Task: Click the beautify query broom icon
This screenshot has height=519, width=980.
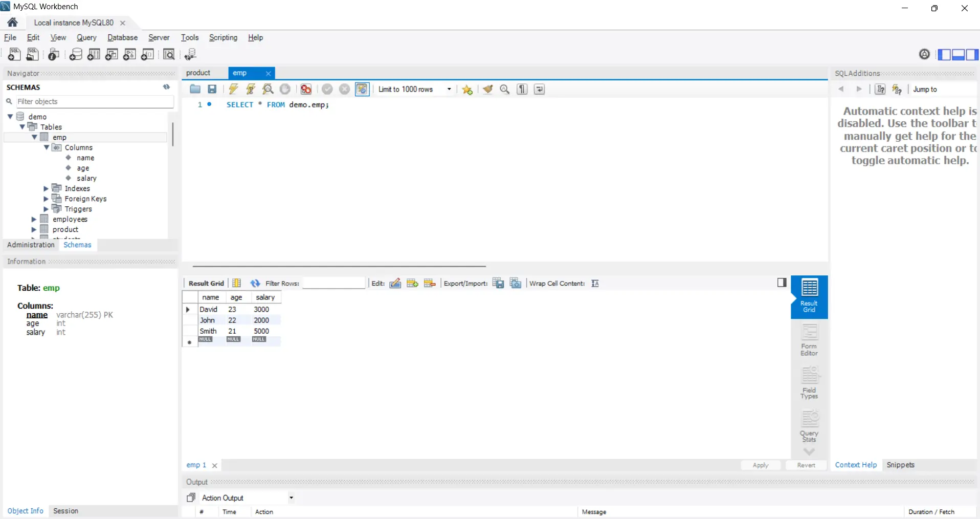Action: click(487, 89)
